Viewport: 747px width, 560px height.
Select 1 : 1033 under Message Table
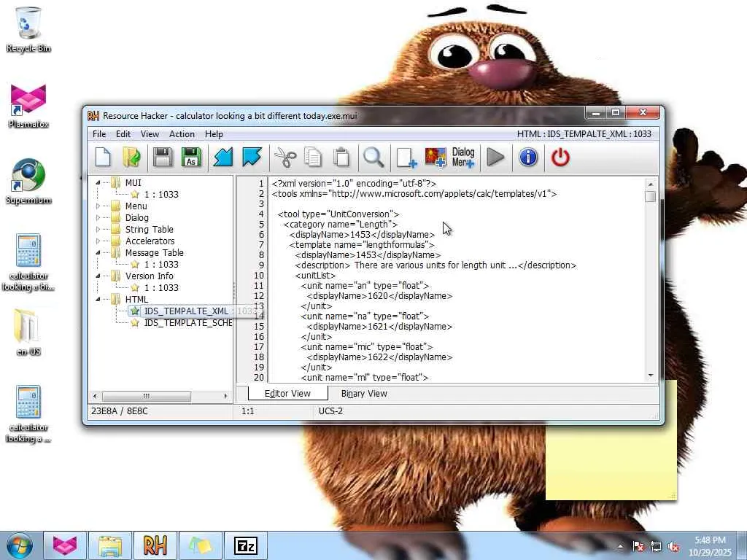point(161,264)
